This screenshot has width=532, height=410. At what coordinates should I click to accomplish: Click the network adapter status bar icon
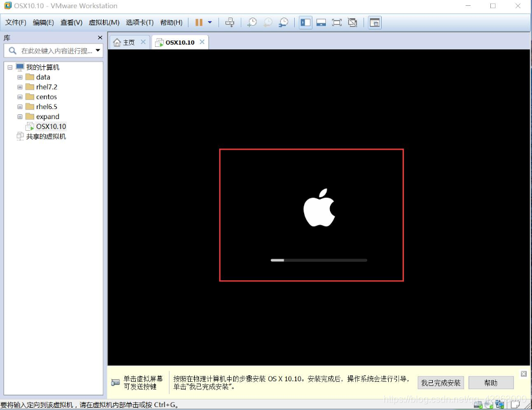coord(500,404)
